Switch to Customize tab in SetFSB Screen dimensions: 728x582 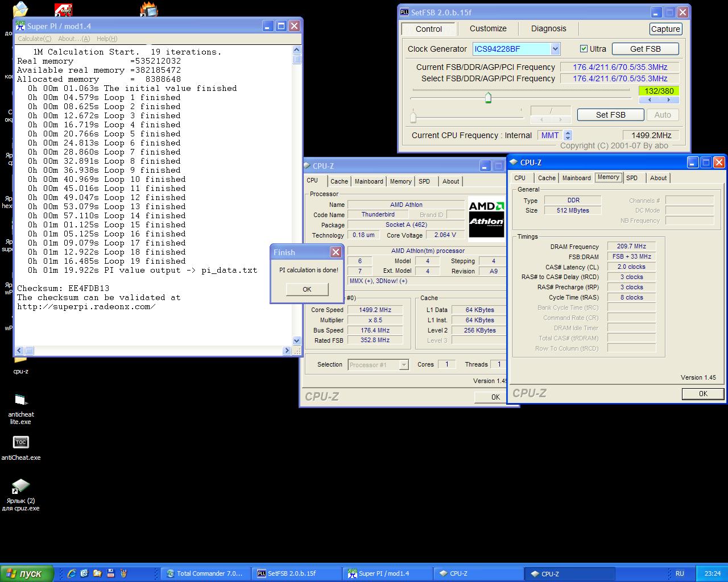click(x=488, y=28)
